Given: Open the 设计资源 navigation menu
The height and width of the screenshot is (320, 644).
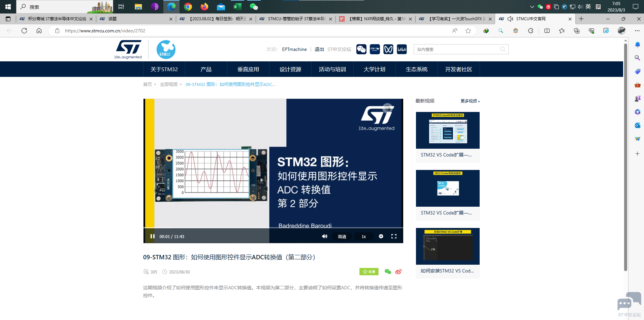Looking at the screenshot, I should (290, 69).
